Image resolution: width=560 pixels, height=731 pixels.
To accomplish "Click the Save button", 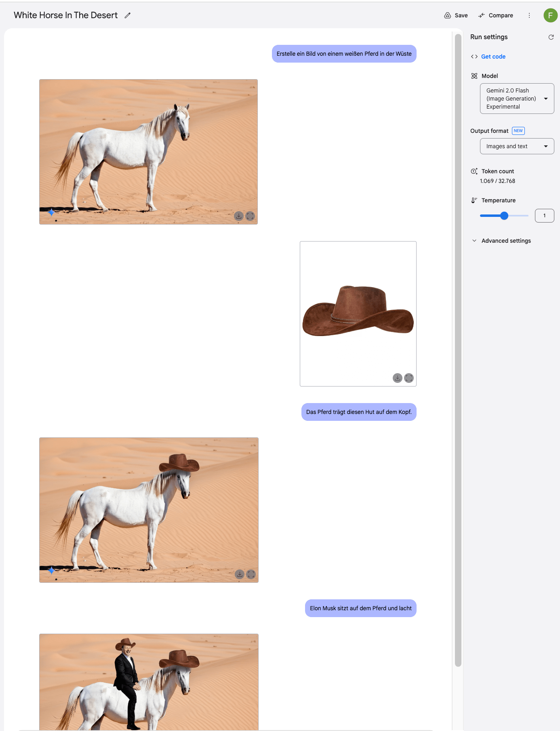I will coord(456,15).
